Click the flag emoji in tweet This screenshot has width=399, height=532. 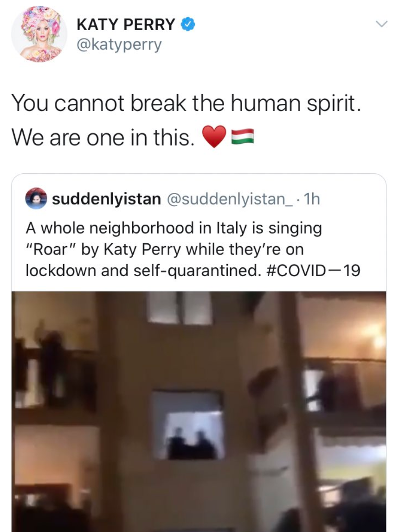(243, 136)
